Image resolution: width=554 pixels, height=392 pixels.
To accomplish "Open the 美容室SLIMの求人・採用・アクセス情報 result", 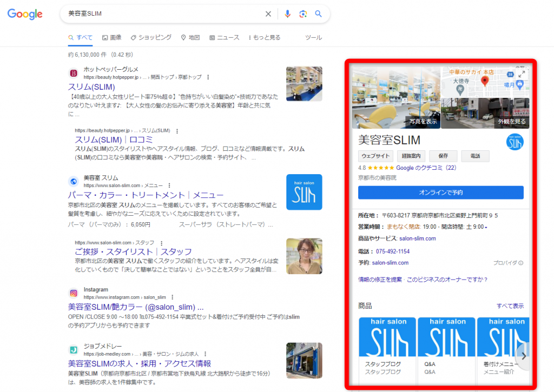I will (x=140, y=364).
